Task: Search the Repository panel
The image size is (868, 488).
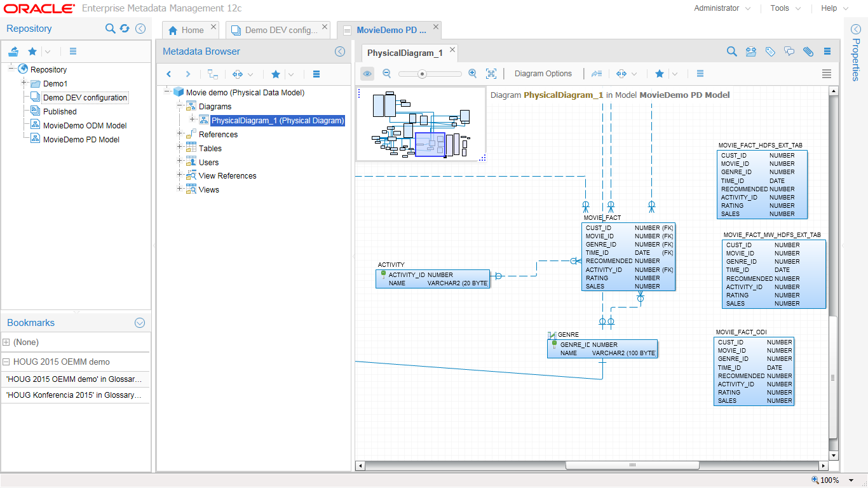Action: (110, 29)
